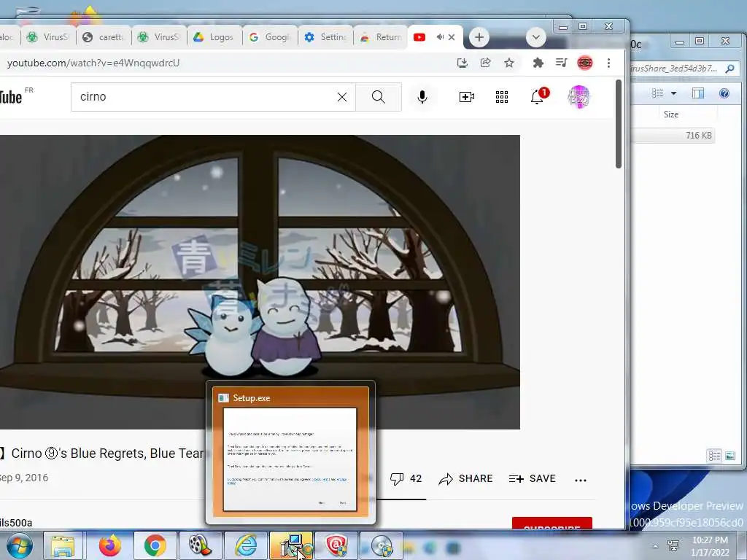The height and width of the screenshot is (560, 747).
Task: Open the red shield antivirus taskbar icon
Action: (x=336, y=545)
